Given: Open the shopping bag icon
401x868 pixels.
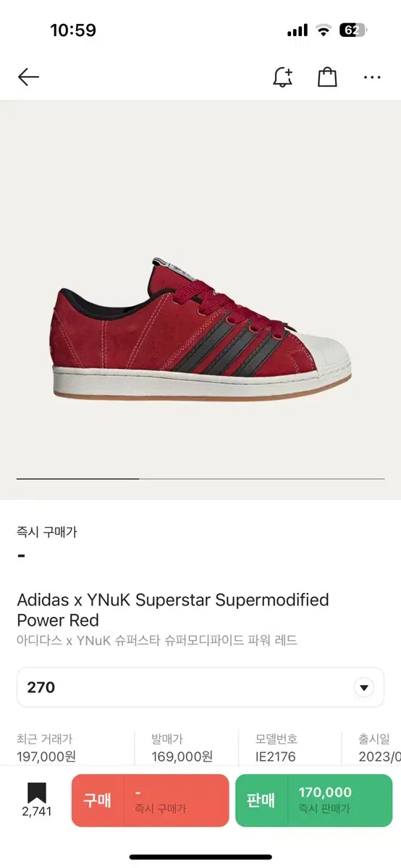Looking at the screenshot, I should (x=328, y=77).
